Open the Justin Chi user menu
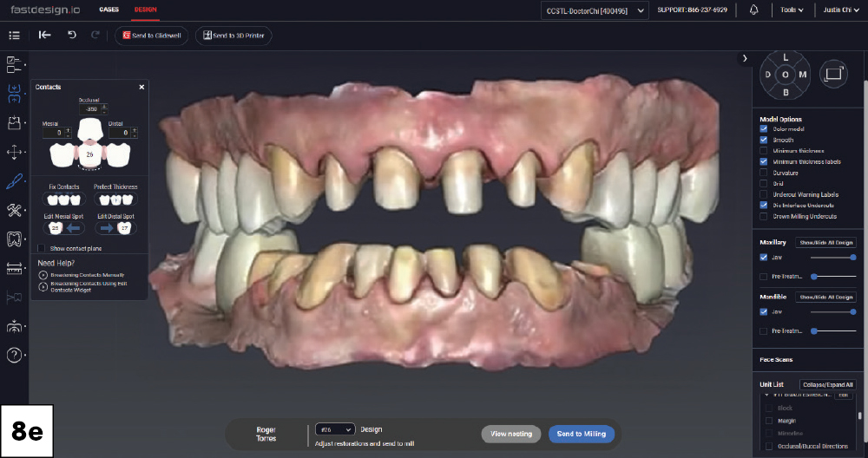 click(840, 10)
